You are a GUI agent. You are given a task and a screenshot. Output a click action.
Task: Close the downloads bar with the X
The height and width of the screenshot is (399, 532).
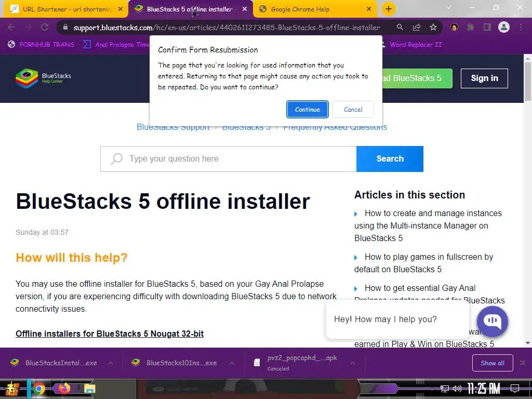(523, 363)
